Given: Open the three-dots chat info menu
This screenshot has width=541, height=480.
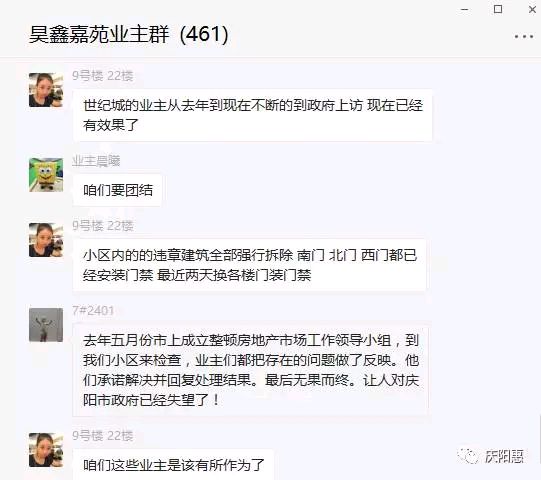Looking at the screenshot, I should point(524,36).
